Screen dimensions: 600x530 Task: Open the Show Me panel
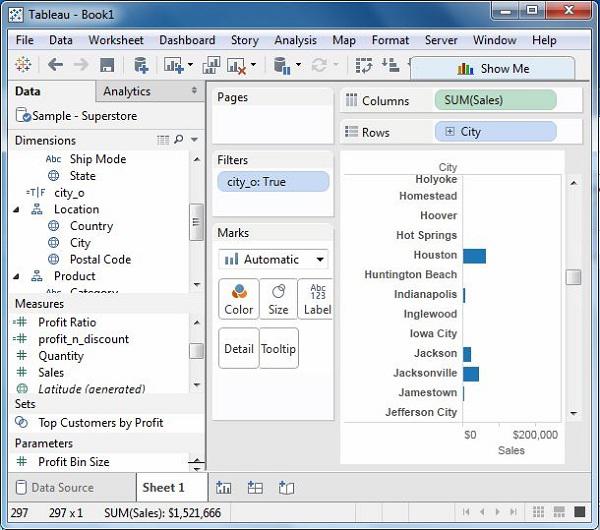[x=493, y=69]
